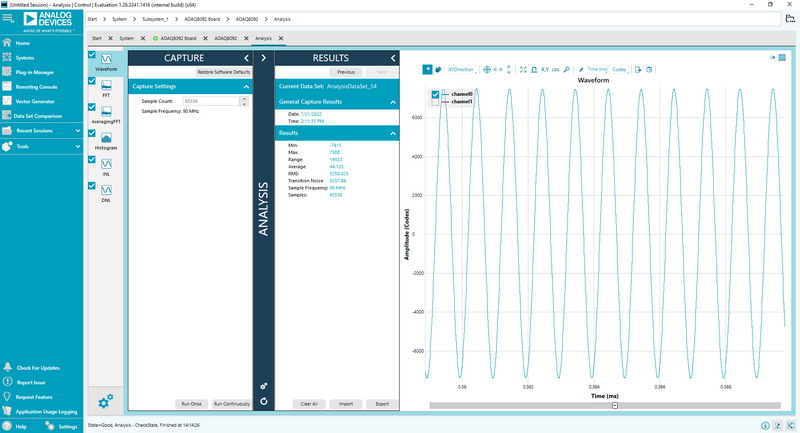This screenshot has height=433, width=800.
Task: Click the fit-to-screen icon in chart toolbar
Action: (523, 70)
